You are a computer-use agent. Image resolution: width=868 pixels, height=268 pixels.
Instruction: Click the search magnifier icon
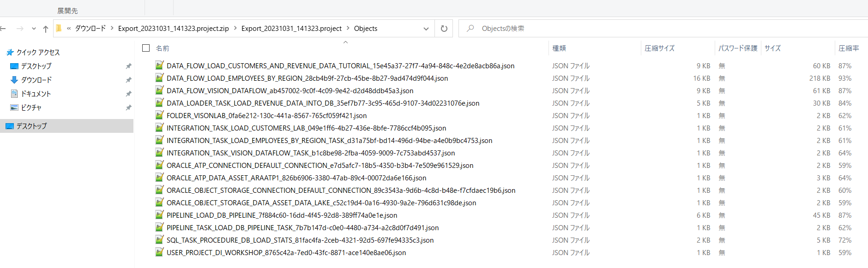coord(470,28)
